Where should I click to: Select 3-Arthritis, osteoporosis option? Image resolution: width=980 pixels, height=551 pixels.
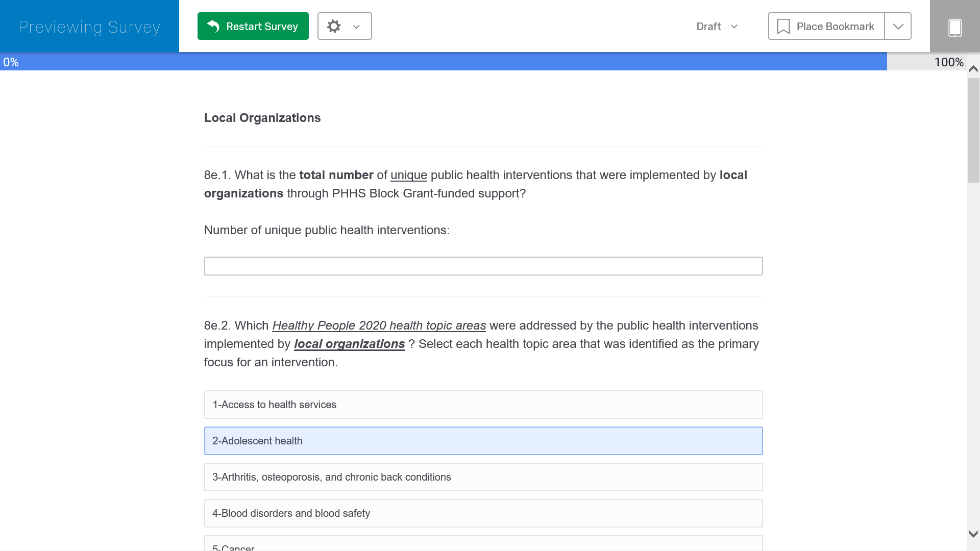point(483,477)
